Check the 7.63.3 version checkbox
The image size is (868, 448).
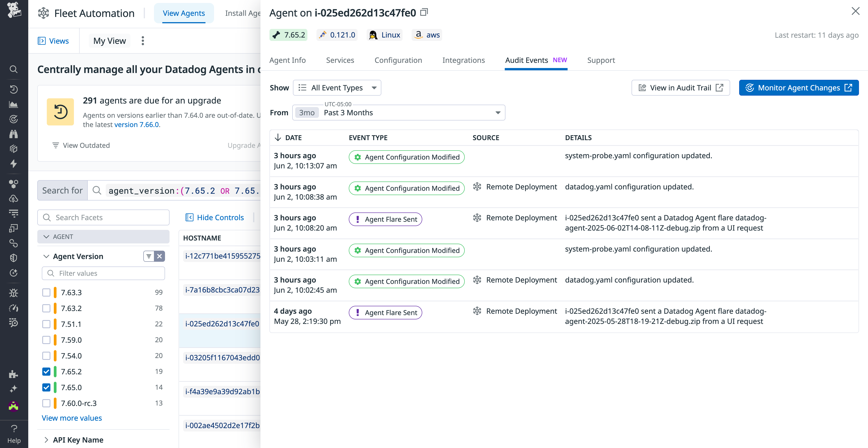pyautogui.click(x=46, y=292)
